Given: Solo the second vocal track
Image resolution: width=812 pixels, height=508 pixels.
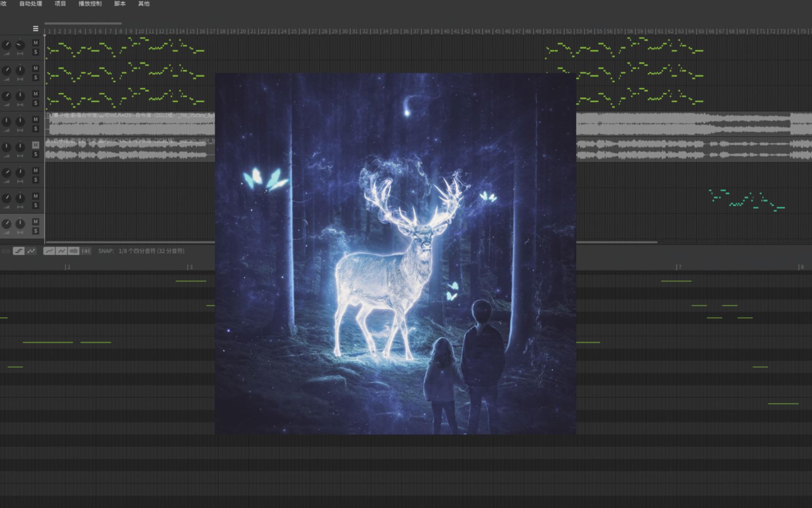Looking at the screenshot, I should point(36,78).
